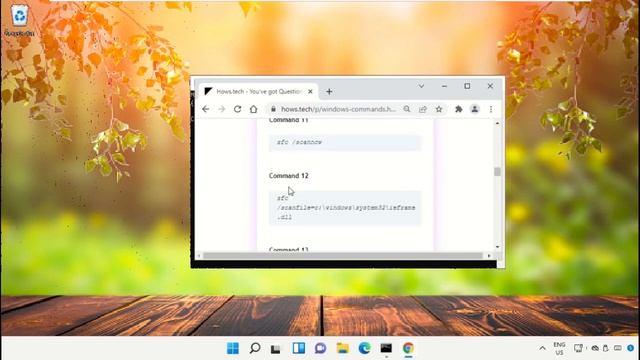Open the blue notification badge
This screenshot has height=360, width=640.
tap(631, 348)
